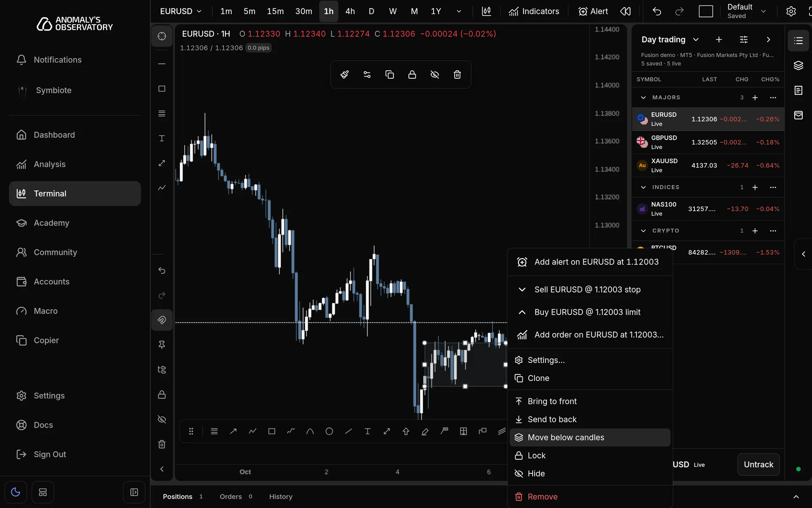
Task: Add a new watchlist with plus icon
Action: tap(719, 39)
